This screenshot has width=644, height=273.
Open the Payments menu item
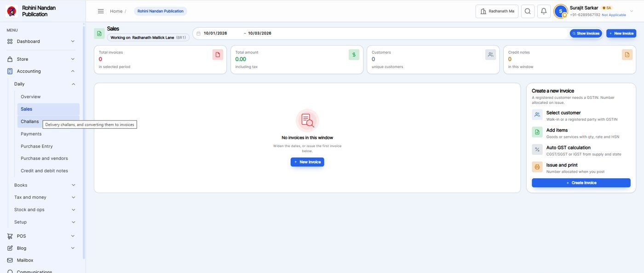point(48,134)
